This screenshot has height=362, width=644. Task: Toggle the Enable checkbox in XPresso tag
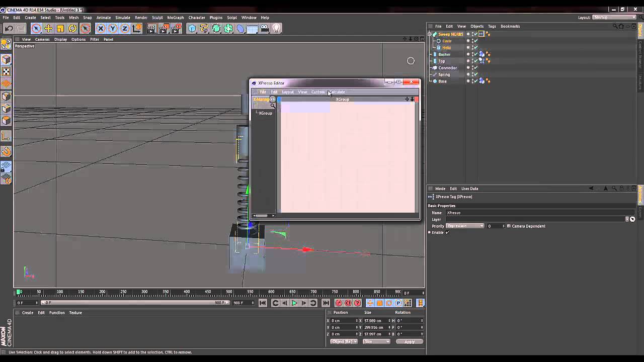click(x=447, y=232)
